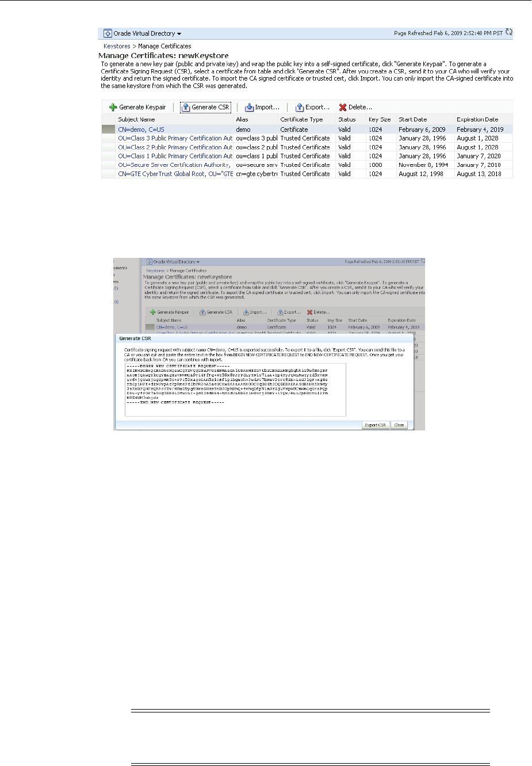Click Delete... in the lower screenshot toolbar
The image size is (532, 766).
pos(319,313)
